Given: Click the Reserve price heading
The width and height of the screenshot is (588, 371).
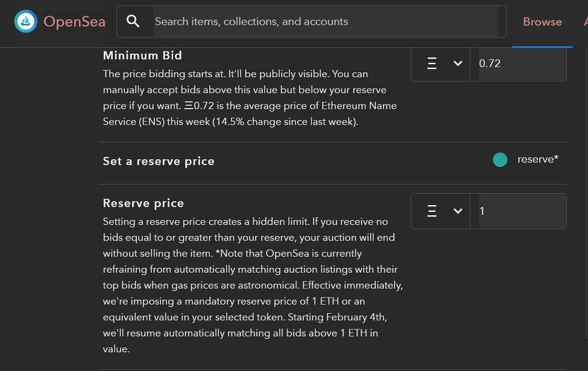Looking at the screenshot, I should tap(144, 203).
